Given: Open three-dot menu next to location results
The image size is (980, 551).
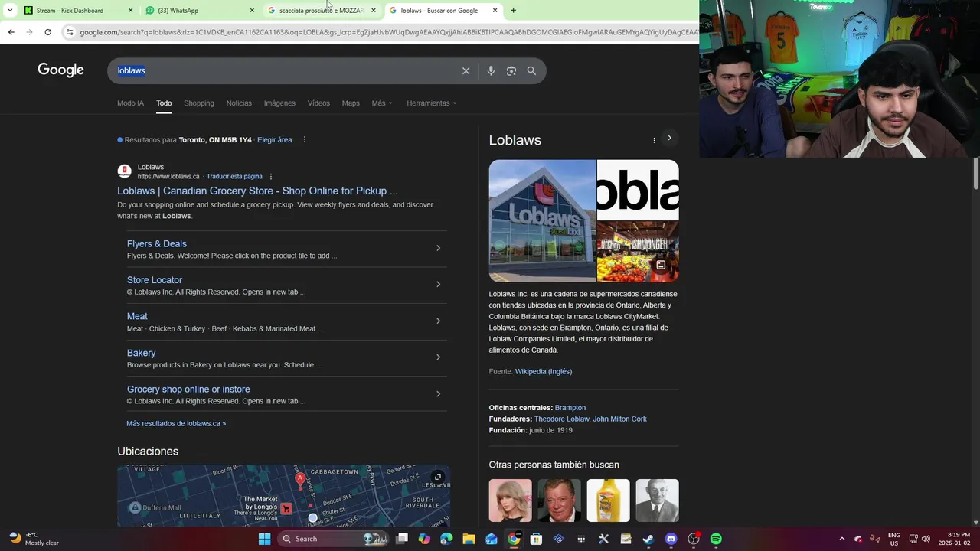Looking at the screenshot, I should [x=305, y=140].
